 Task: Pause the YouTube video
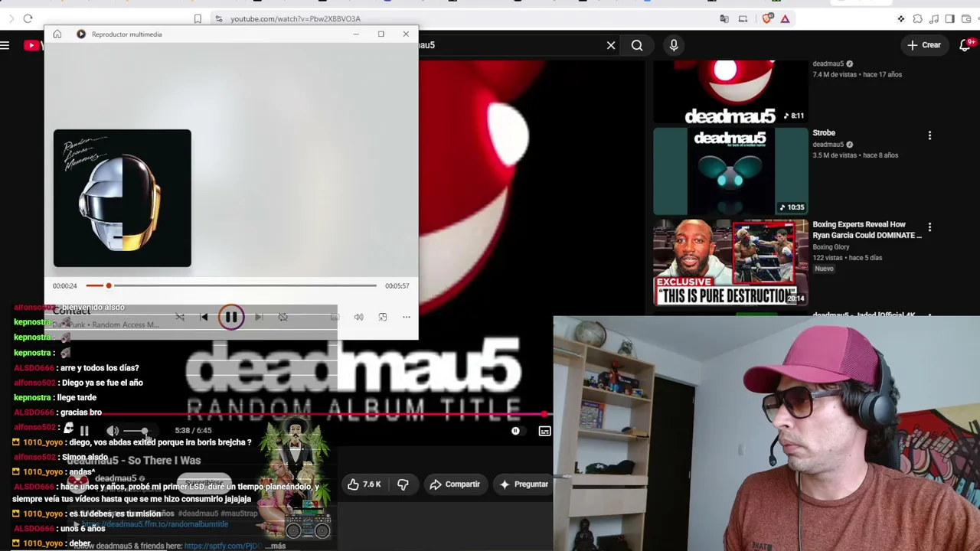(84, 431)
